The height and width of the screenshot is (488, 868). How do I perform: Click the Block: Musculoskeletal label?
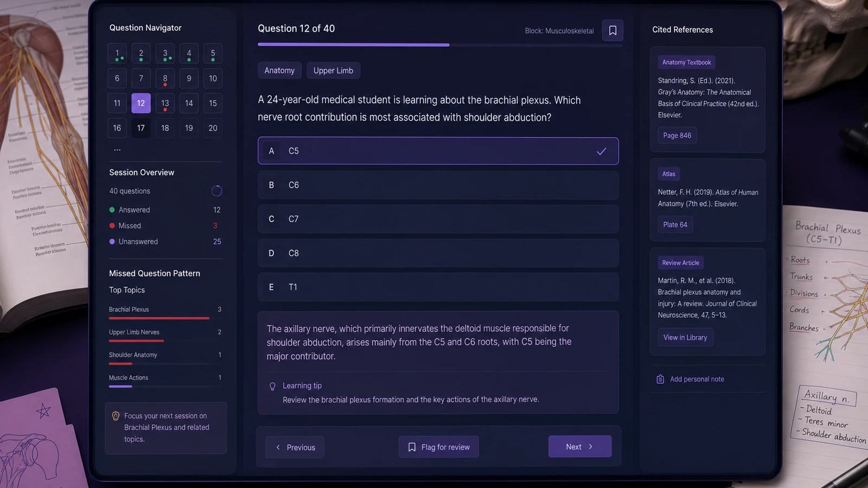[559, 31]
